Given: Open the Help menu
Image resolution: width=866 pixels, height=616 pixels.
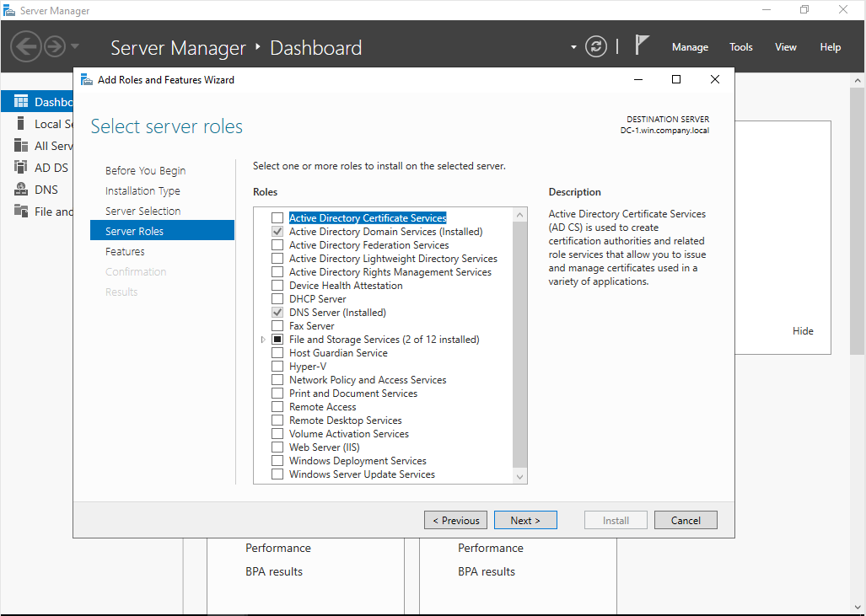Looking at the screenshot, I should [830, 47].
